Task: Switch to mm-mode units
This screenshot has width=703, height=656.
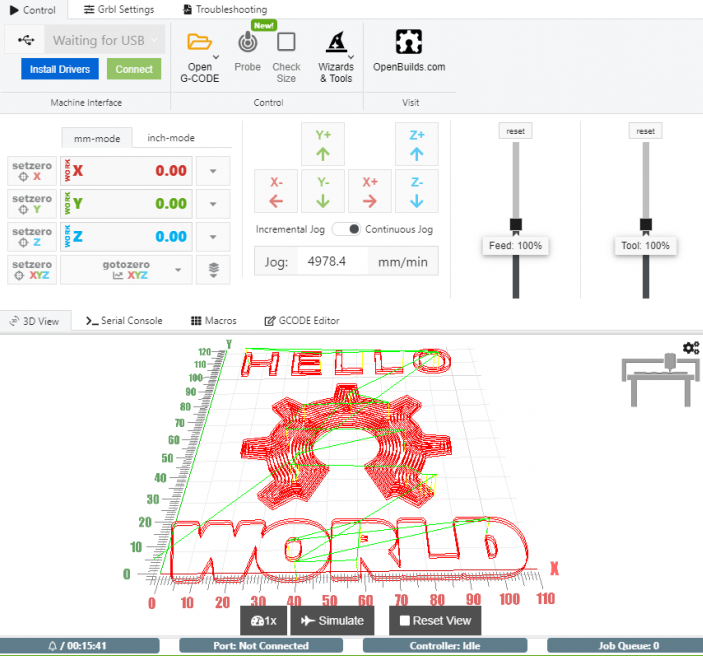Action: (x=97, y=138)
